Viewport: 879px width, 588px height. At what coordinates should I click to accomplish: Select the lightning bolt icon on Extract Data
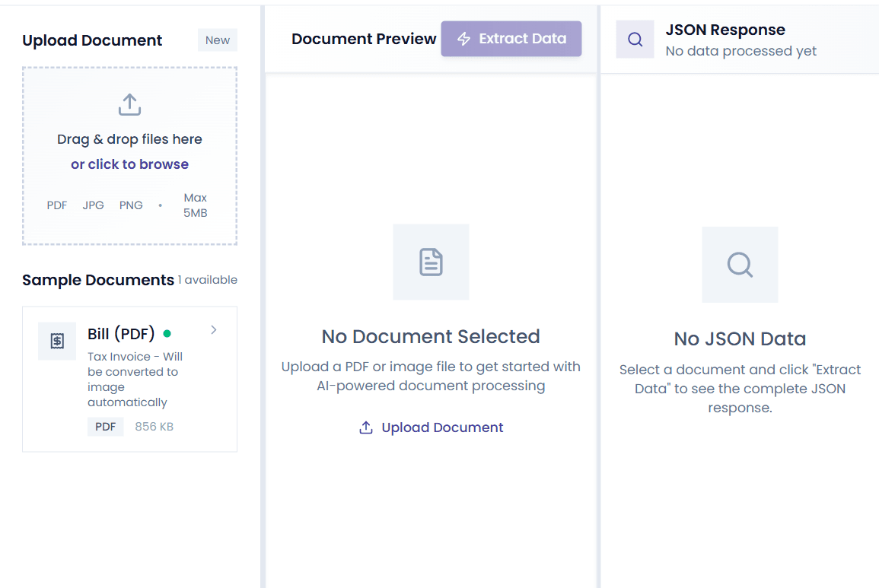click(x=462, y=38)
